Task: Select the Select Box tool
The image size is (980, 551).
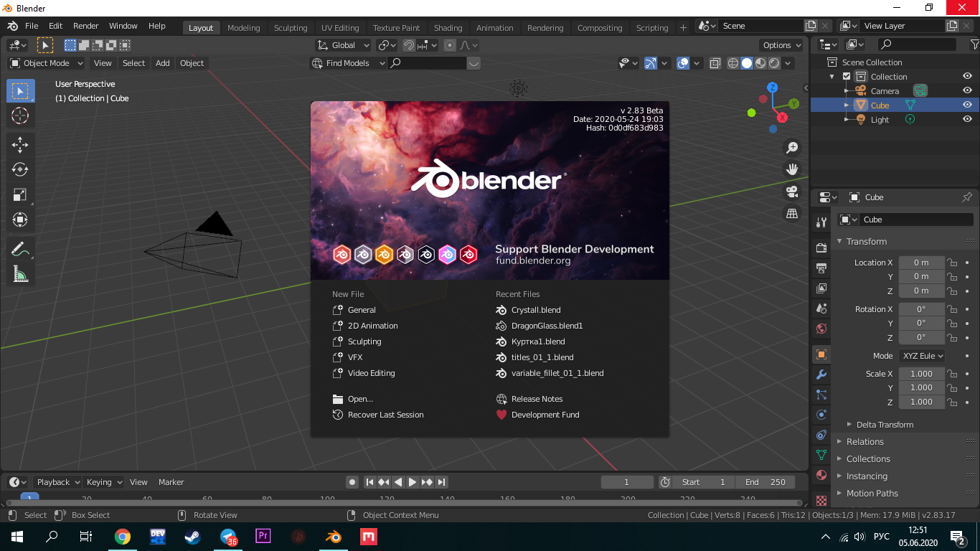Action: tap(20, 91)
